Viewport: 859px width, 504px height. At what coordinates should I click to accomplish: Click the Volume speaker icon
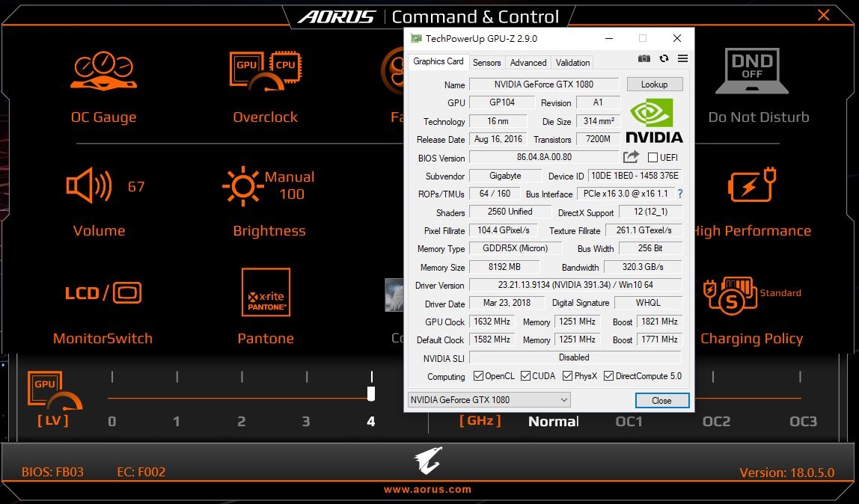[x=89, y=186]
